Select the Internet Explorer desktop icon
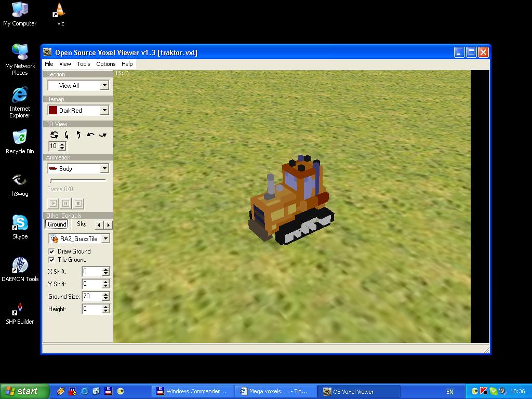Image resolution: width=532 pixels, height=399 pixels. pos(20,102)
